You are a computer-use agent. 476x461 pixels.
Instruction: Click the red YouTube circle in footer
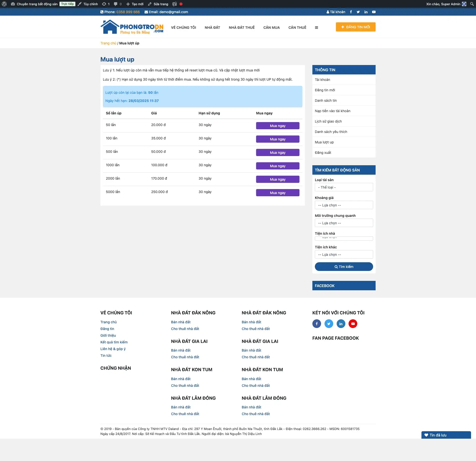click(x=353, y=324)
